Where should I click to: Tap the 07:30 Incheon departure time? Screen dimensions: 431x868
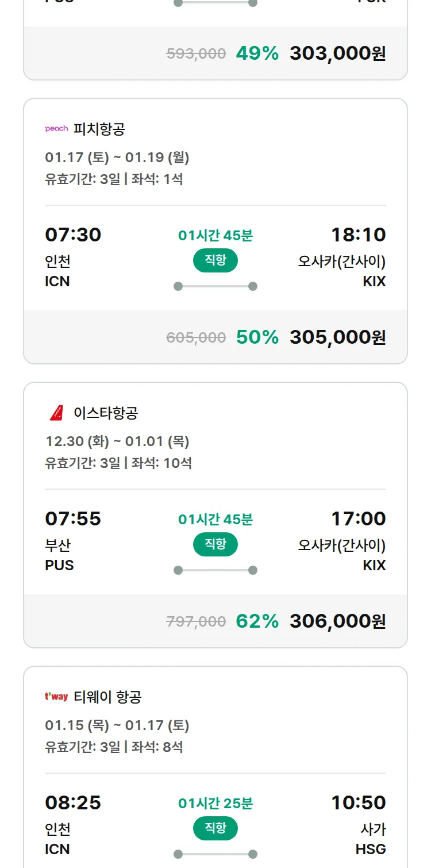[x=73, y=235]
